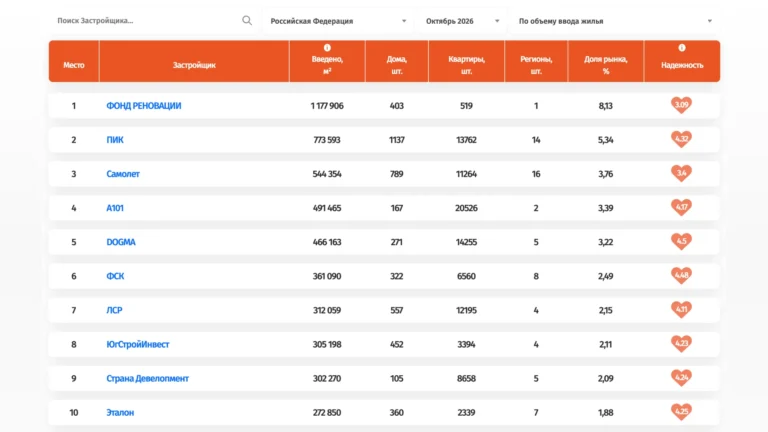Open the Эталон developer link
768x432 pixels.
[x=120, y=412]
